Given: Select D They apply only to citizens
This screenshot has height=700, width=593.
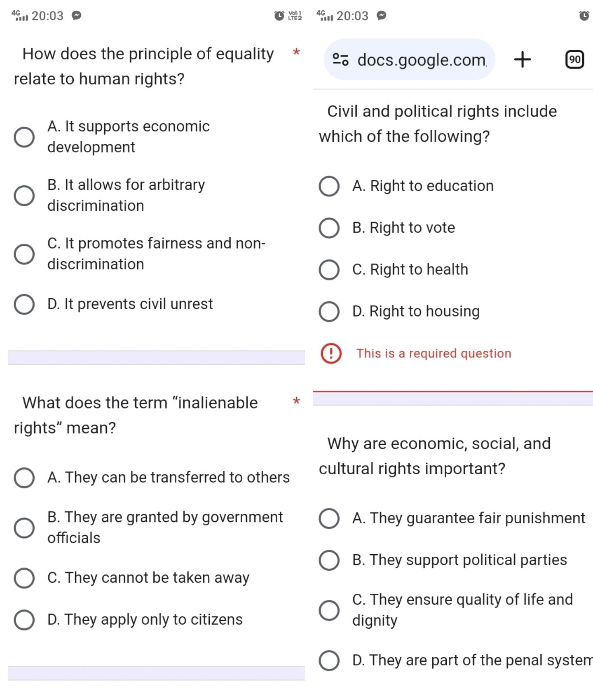Looking at the screenshot, I should point(24,619).
